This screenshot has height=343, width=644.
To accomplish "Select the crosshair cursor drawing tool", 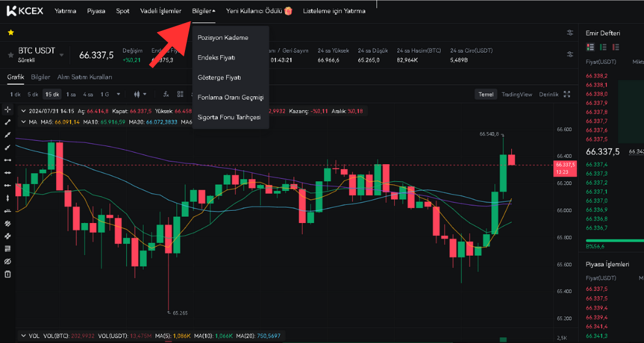I will (x=8, y=110).
